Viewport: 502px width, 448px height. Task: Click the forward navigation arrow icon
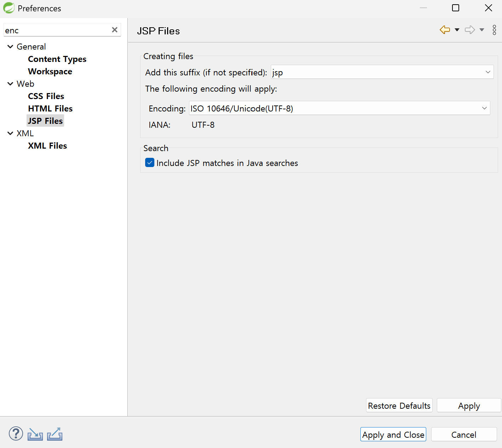click(x=470, y=30)
